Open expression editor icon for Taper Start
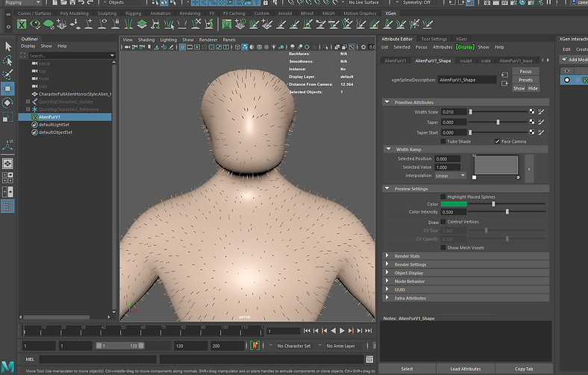The height and width of the screenshot is (375, 588). click(x=541, y=132)
